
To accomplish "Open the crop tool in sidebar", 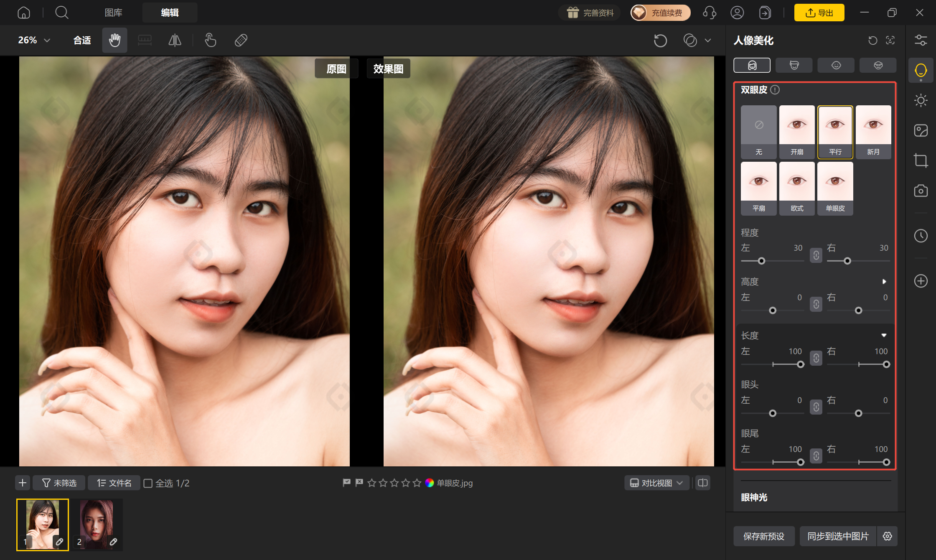I will pyautogui.click(x=921, y=160).
